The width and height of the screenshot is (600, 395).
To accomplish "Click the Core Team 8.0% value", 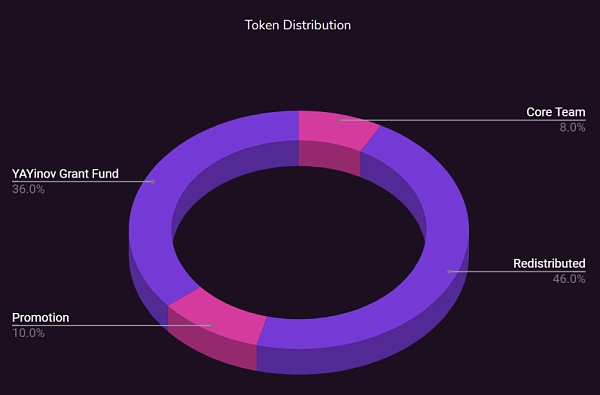I will [x=572, y=128].
